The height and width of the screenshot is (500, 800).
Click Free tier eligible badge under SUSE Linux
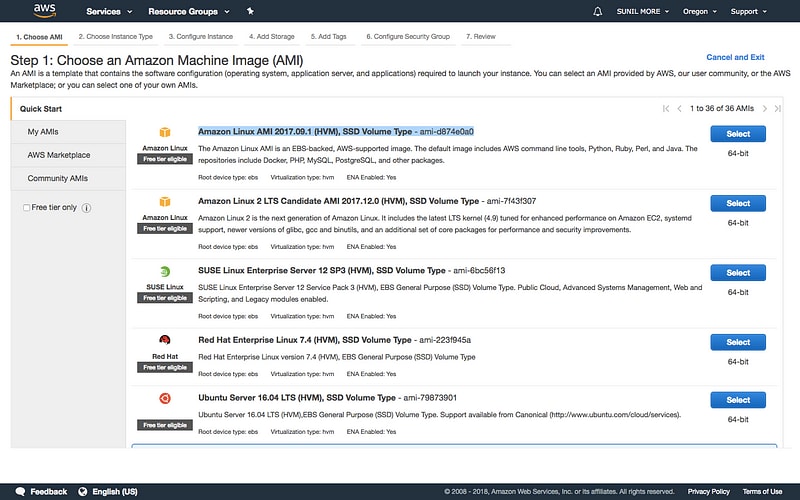(165, 298)
